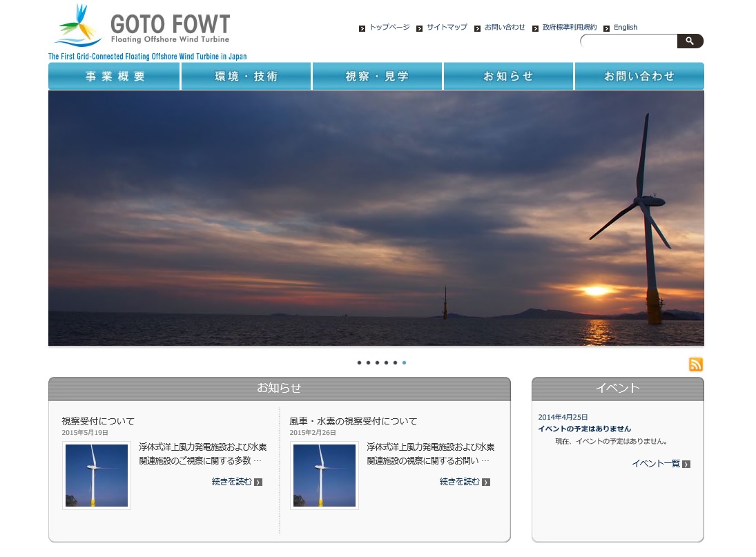The height and width of the screenshot is (557, 756).
Task: Open イベントの予定はありません event title
Action: (x=584, y=429)
